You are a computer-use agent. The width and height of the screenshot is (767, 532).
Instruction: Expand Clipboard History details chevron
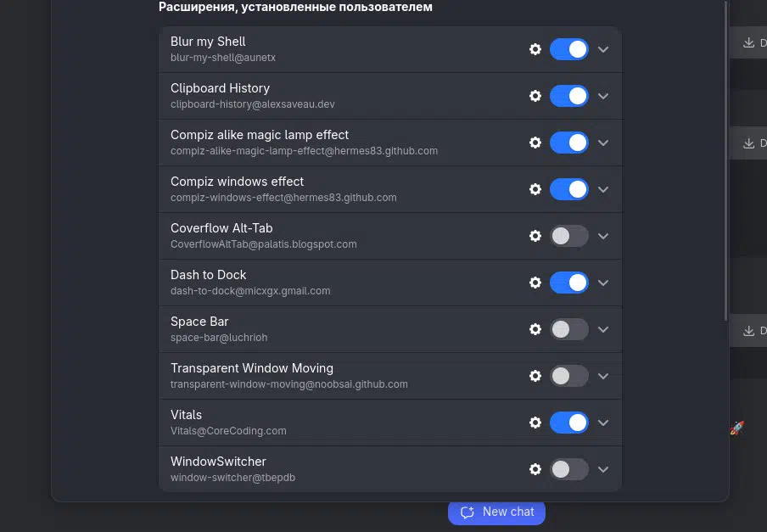[603, 96]
